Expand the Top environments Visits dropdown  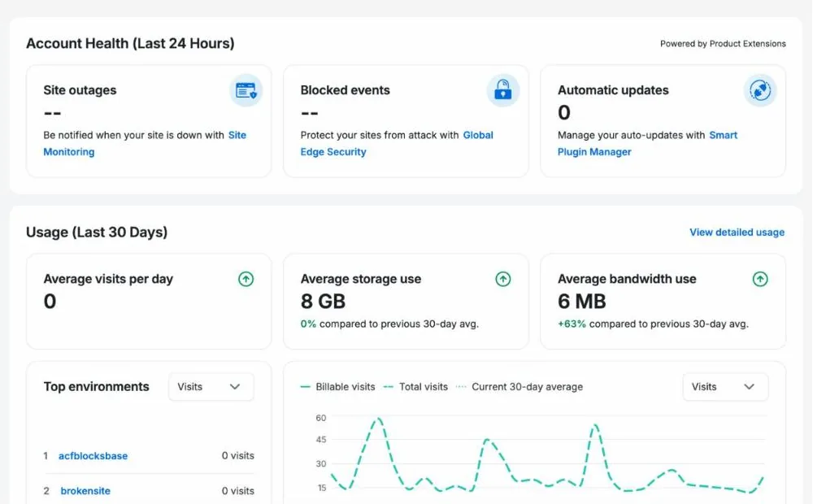(211, 387)
